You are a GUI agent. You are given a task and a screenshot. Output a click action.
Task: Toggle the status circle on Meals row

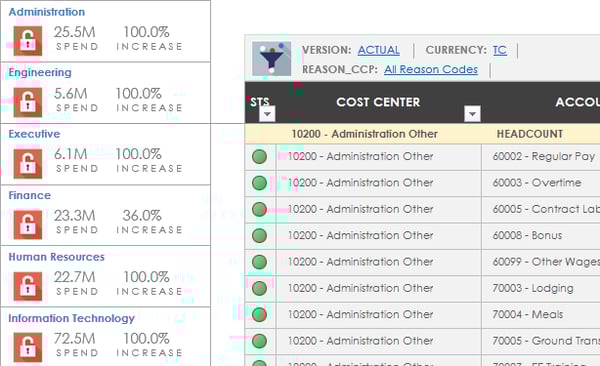click(259, 315)
